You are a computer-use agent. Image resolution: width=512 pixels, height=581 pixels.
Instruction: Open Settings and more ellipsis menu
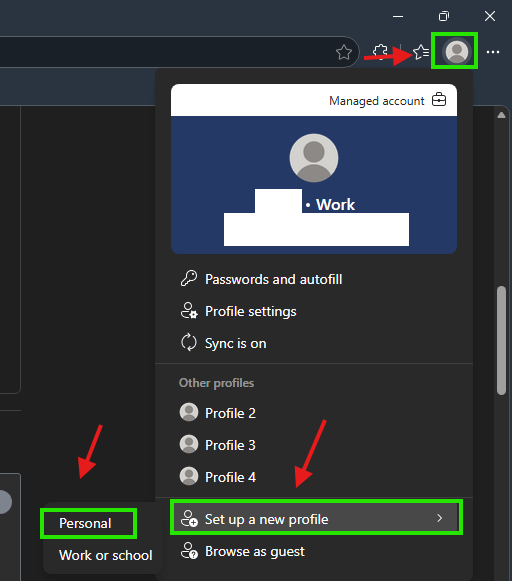coord(493,52)
